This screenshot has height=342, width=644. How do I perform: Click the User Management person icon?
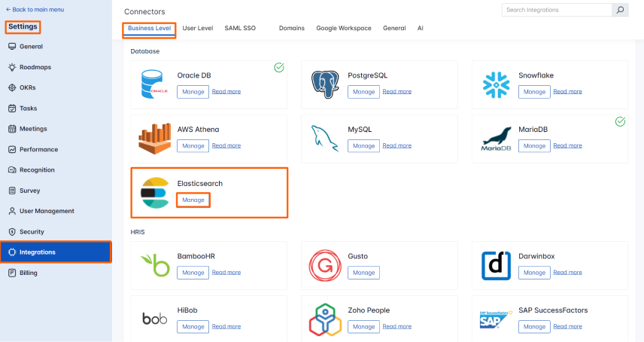point(12,211)
